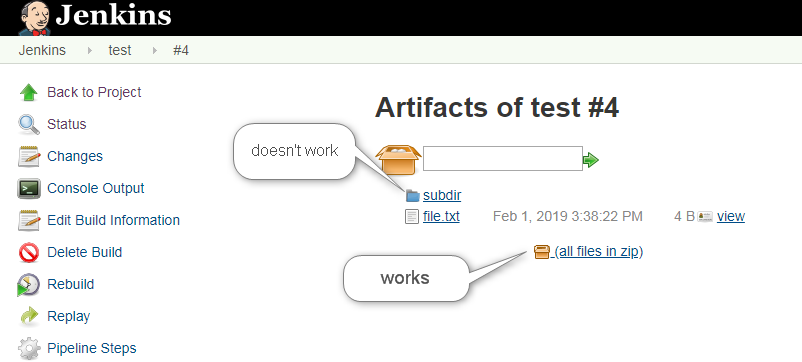Open the subdir directory link
This screenshot has height=362, width=802.
[x=442, y=195]
